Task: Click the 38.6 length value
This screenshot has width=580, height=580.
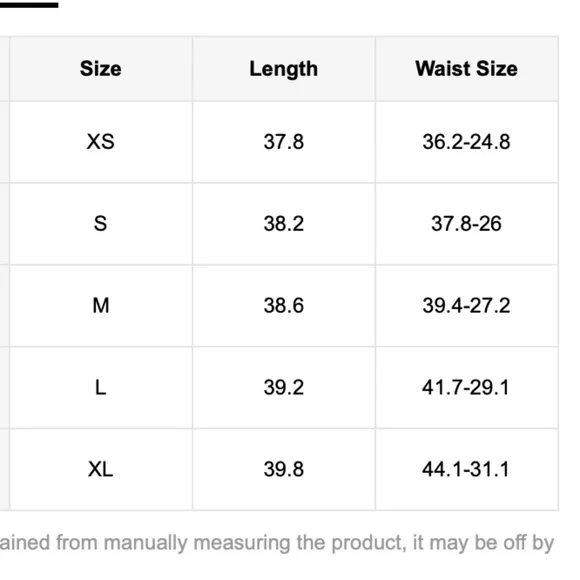Action: click(x=284, y=306)
